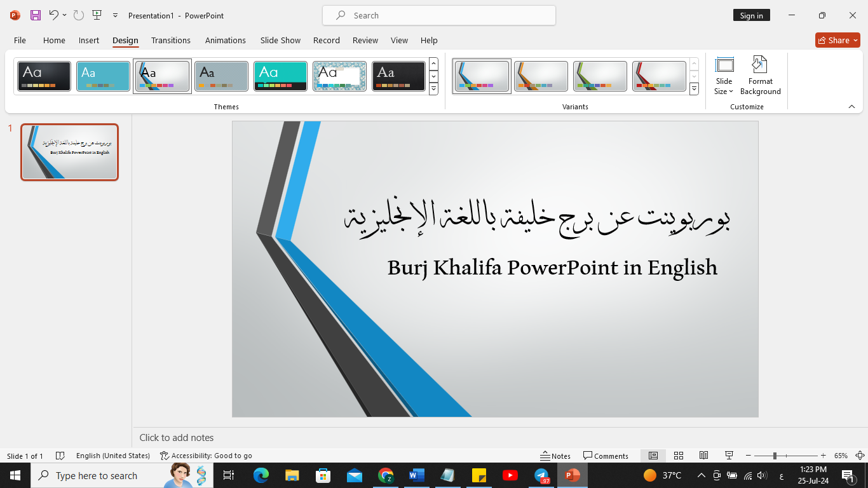Fit slide to current window icon
Screen dimensions: 868x488
[x=860, y=456]
